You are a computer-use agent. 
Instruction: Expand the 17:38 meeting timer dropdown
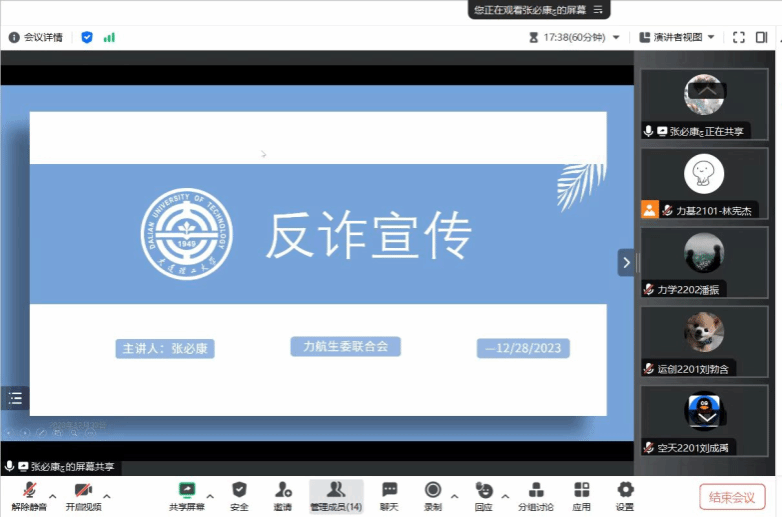pos(616,37)
